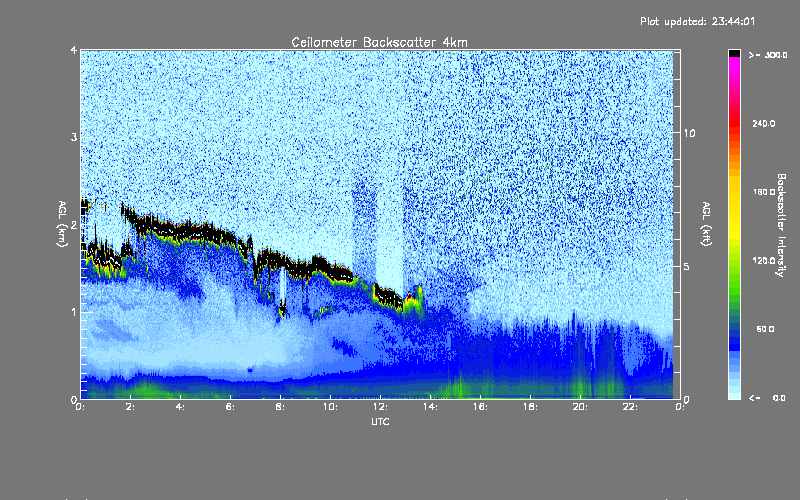
Task: Click the green surface backscatter near 15 UTC
Action: click(459, 388)
